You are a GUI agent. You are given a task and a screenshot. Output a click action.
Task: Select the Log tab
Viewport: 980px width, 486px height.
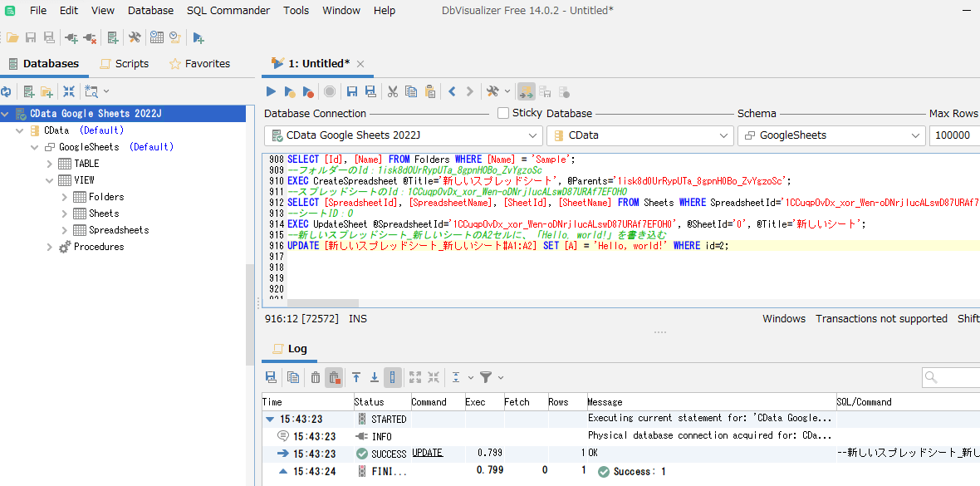290,349
